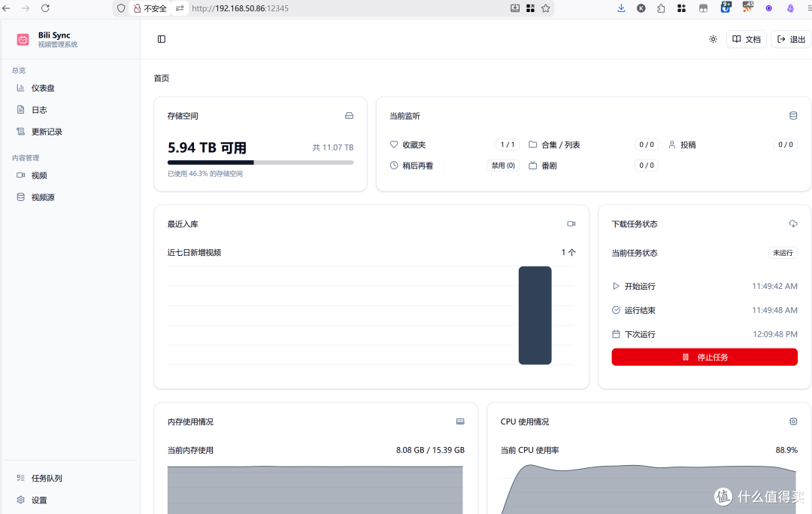The height and width of the screenshot is (514, 812).
Task: Open 任务队列 task queue in sidebar
Action: pos(47,478)
